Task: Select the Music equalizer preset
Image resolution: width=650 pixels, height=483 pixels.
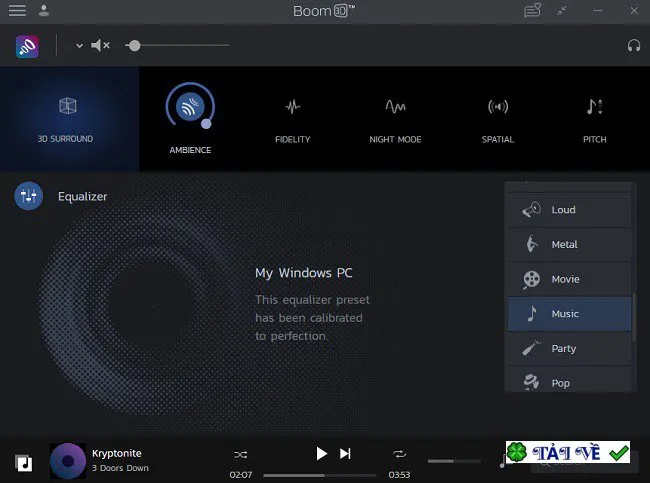Action: pyautogui.click(x=569, y=314)
